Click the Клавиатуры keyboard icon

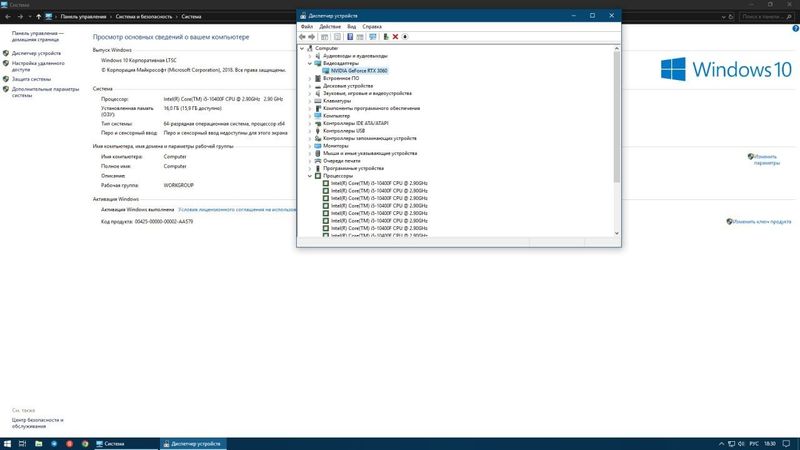[318, 101]
